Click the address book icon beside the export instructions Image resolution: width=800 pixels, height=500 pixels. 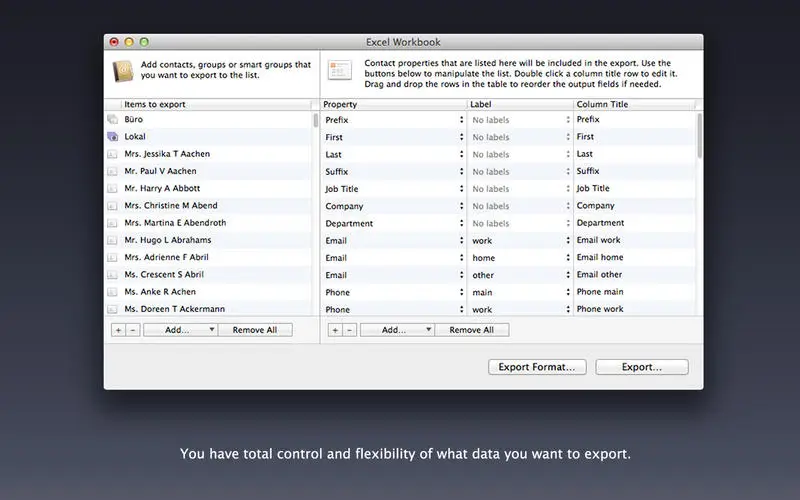[x=123, y=71]
